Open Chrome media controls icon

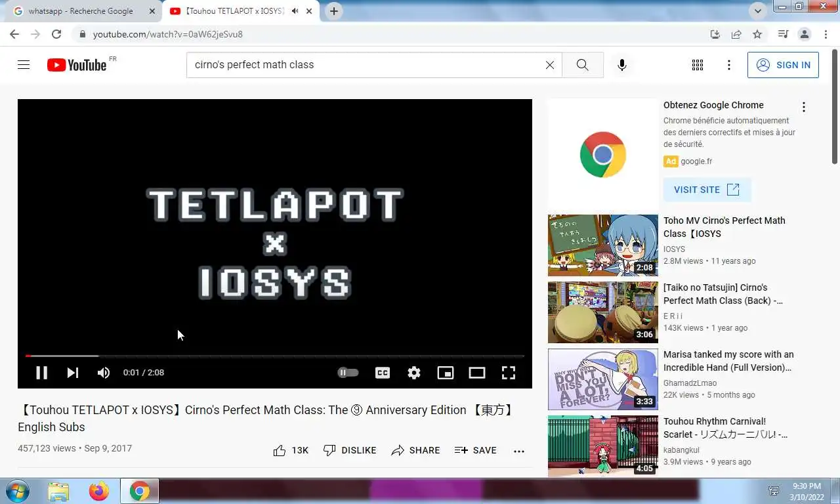783,34
